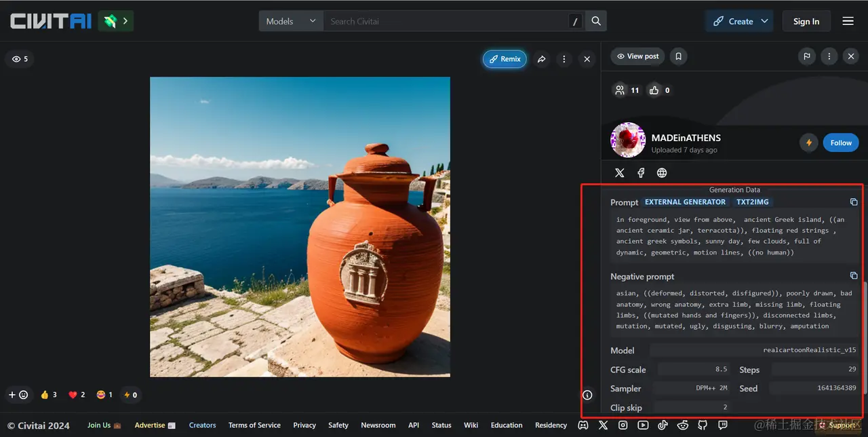Click the Remix button
This screenshot has width=868, height=437.
[505, 59]
